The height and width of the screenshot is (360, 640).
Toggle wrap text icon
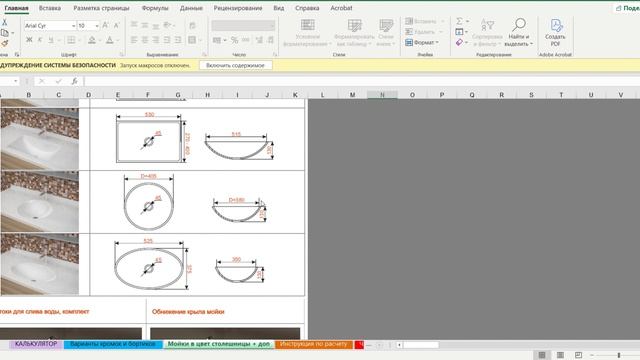coord(192,25)
